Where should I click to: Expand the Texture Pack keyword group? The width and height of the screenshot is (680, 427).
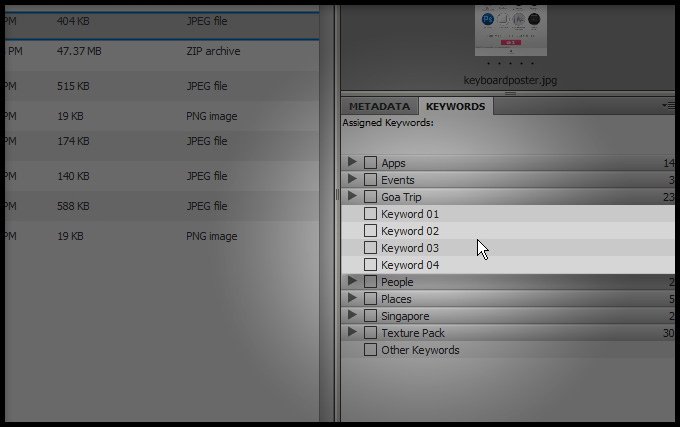click(x=352, y=333)
